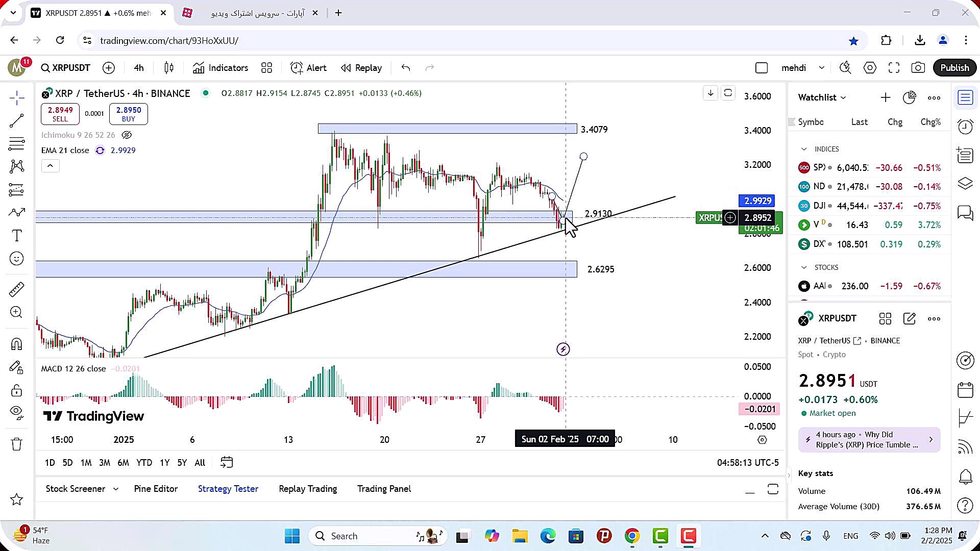Click the Windows taskbar Search box
This screenshot has height=551, width=980.
[x=377, y=536]
